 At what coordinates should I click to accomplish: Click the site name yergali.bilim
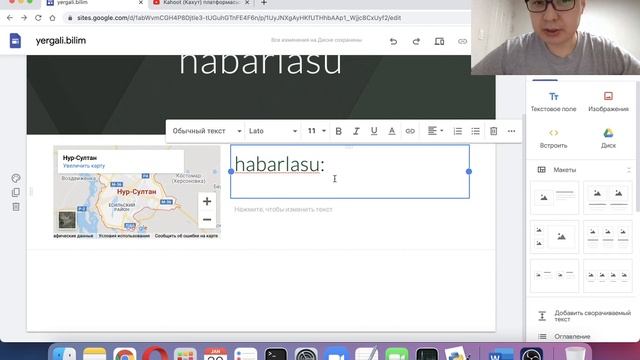[61, 41]
